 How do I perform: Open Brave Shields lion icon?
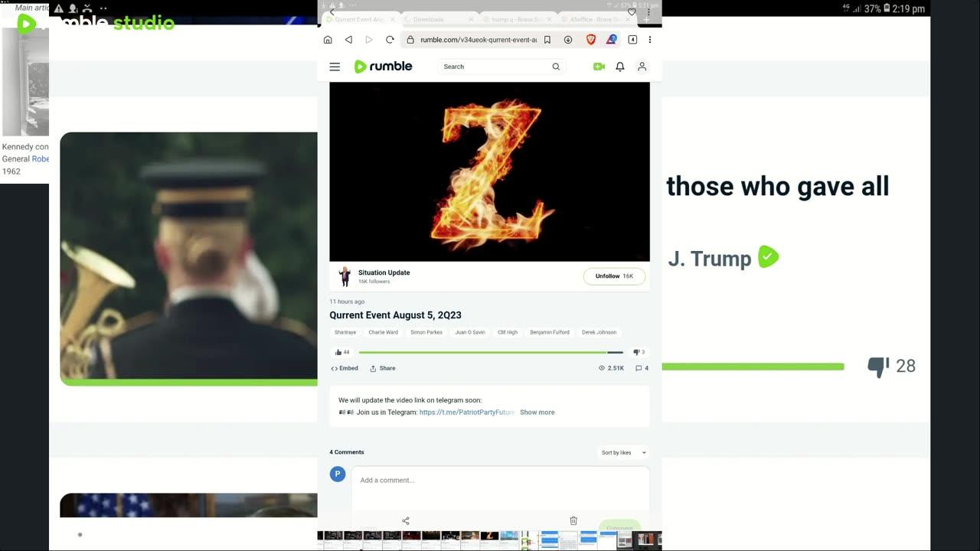coord(590,40)
